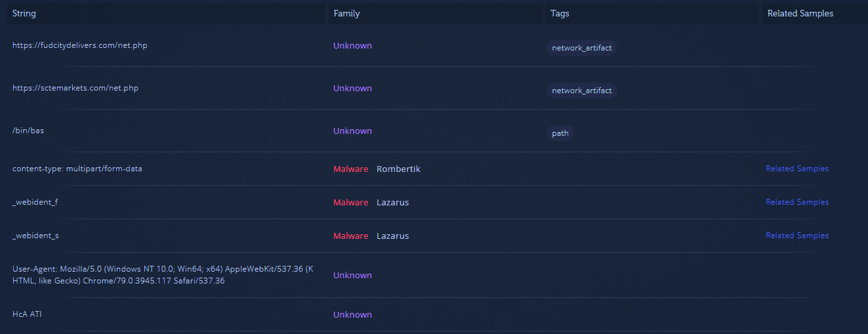Screen dimensions: 868x334
Task: Click the Tags column header
Action: pyautogui.click(x=560, y=14)
